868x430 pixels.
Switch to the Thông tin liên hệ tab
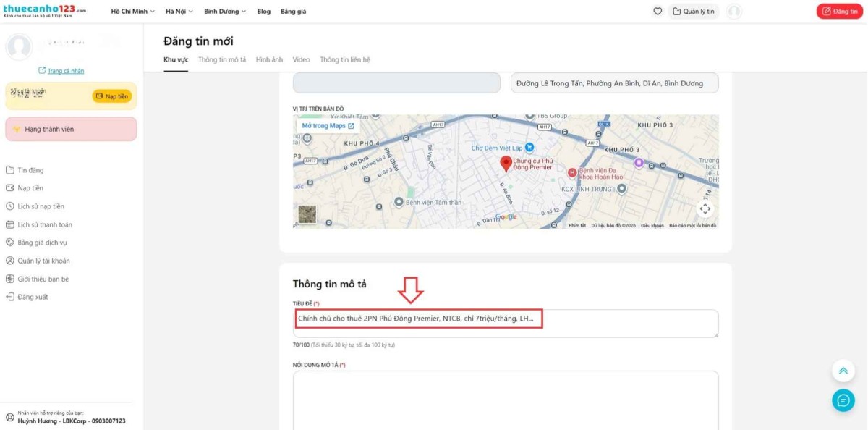point(345,60)
